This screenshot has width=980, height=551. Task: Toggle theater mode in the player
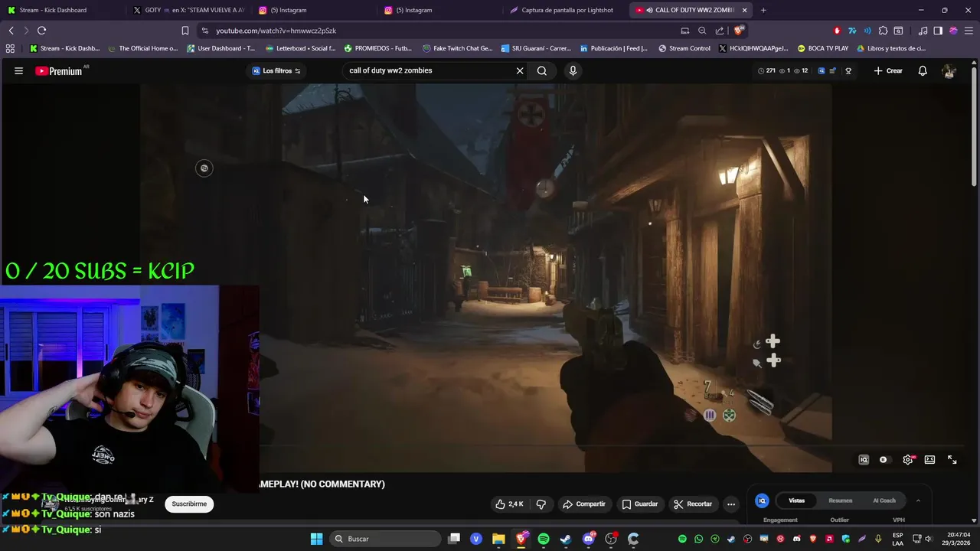929,459
